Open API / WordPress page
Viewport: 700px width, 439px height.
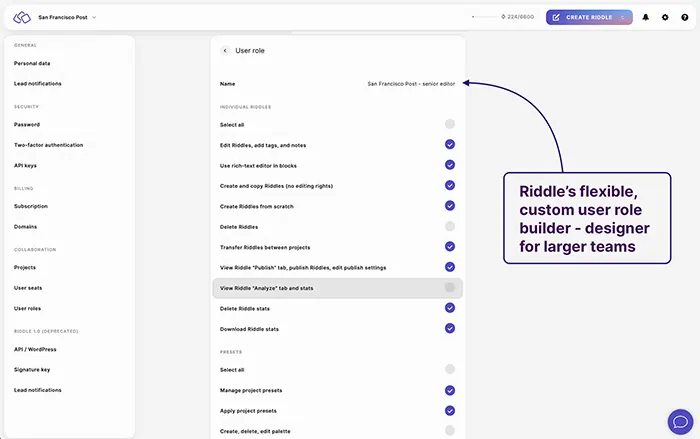pyautogui.click(x=35, y=349)
